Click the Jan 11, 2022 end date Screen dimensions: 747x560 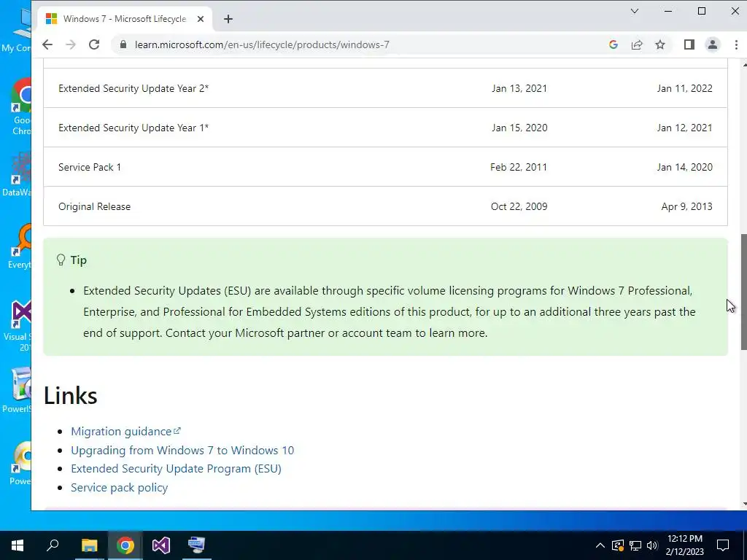click(x=684, y=88)
